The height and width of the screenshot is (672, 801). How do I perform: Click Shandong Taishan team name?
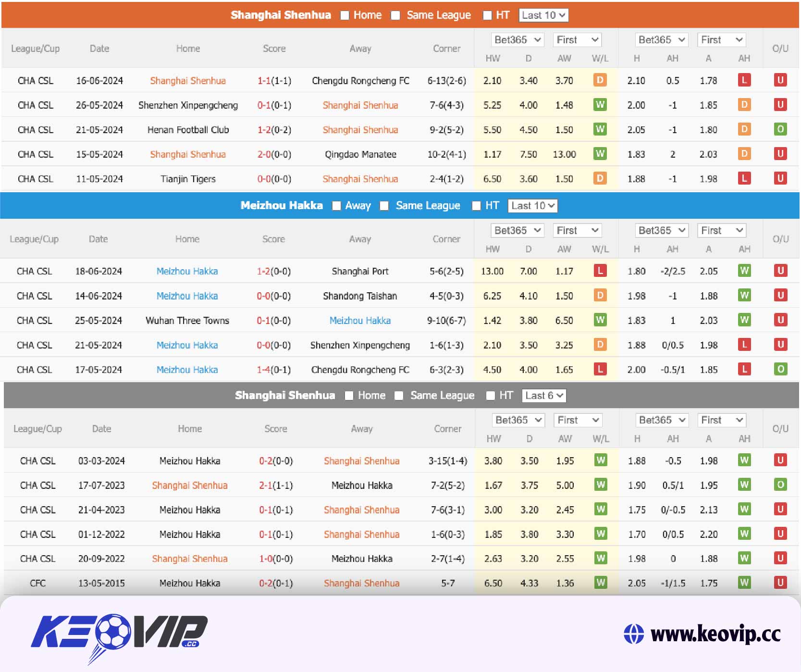coord(360,296)
